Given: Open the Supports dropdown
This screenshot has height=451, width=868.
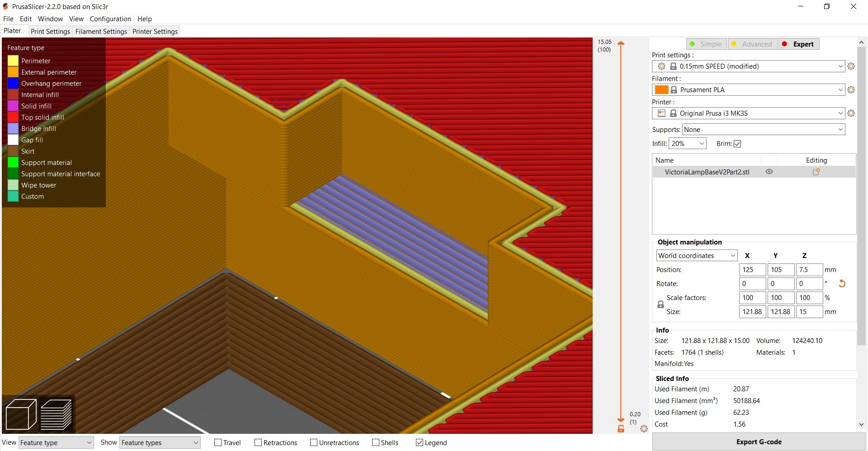Looking at the screenshot, I should pyautogui.click(x=764, y=130).
